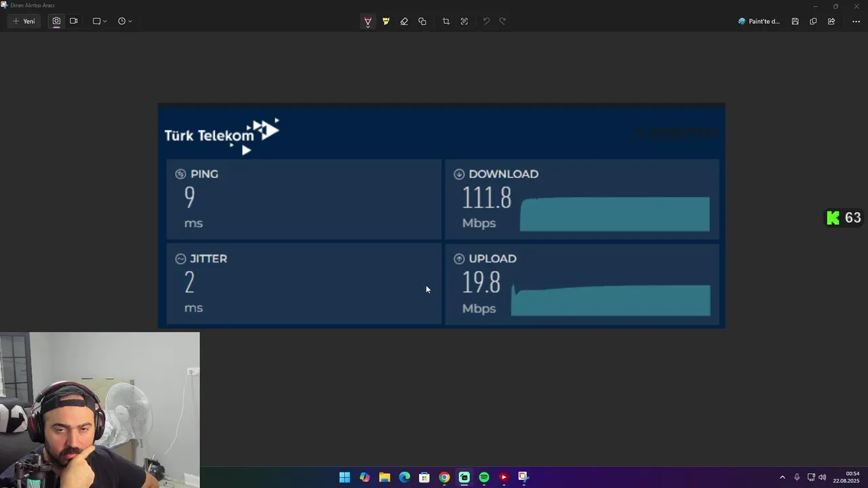Click the JITTER label
The image size is (868, 488).
(x=208, y=259)
